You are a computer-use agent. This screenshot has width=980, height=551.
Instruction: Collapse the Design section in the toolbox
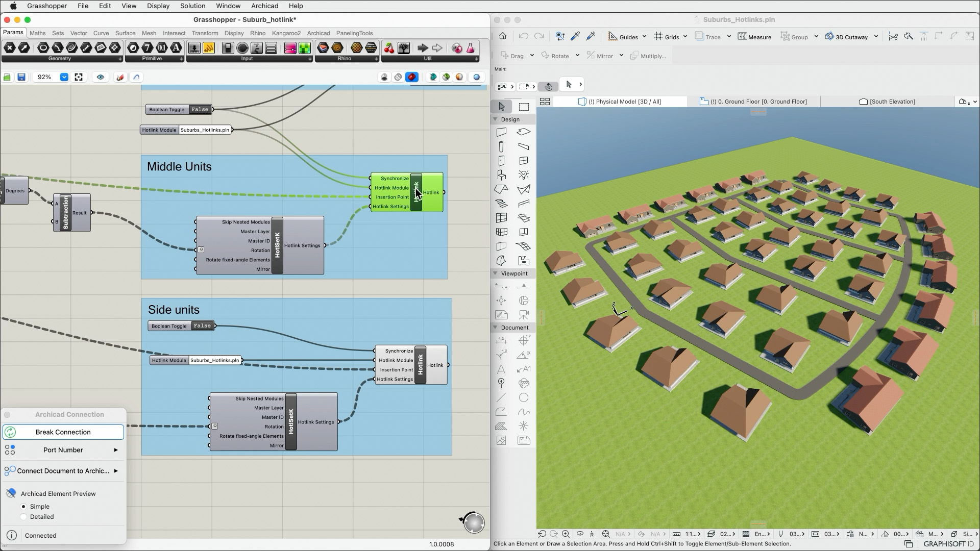[x=495, y=119]
